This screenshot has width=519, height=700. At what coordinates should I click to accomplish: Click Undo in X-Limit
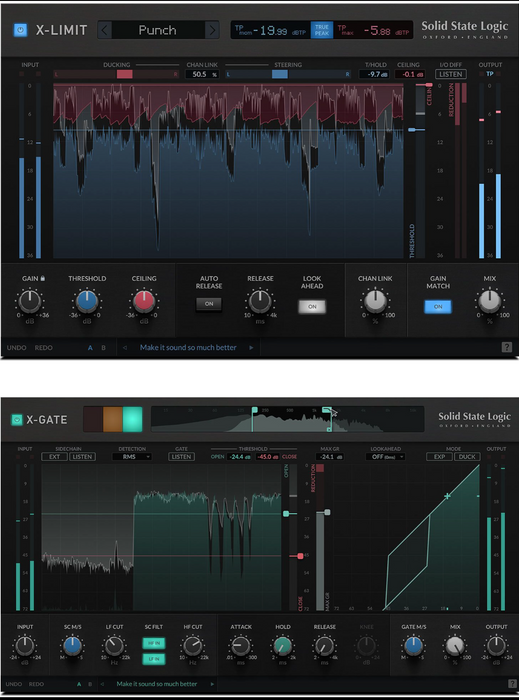17,347
